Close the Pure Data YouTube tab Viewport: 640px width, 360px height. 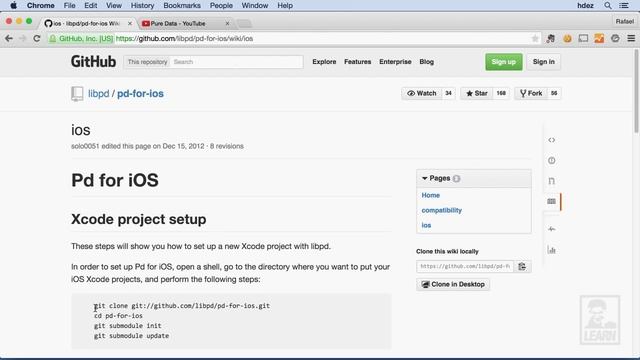(x=227, y=23)
